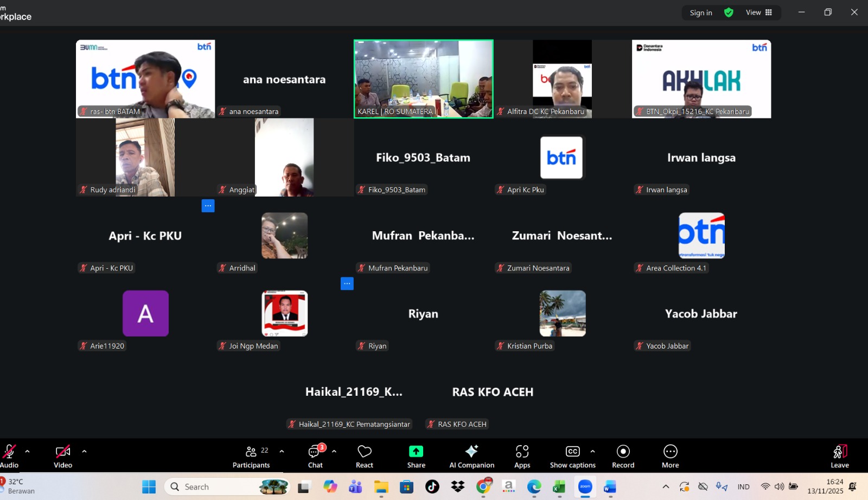This screenshot has width=868, height=500.
Task: Open the Apps panel
Action: [x=522, y=457]
